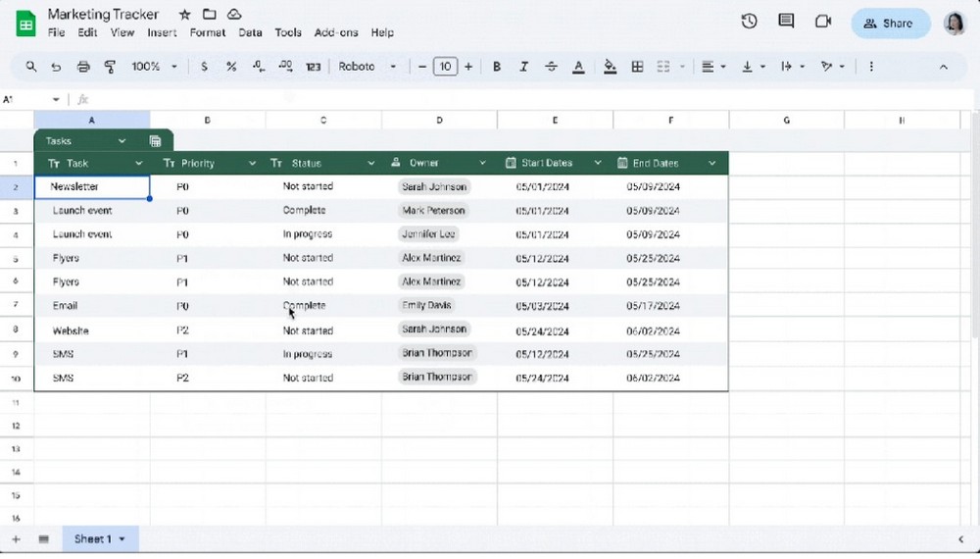The height and width of the screenshot is (559, 980).
Task: Click the video meeting camera icon
Action: [823, 22]
